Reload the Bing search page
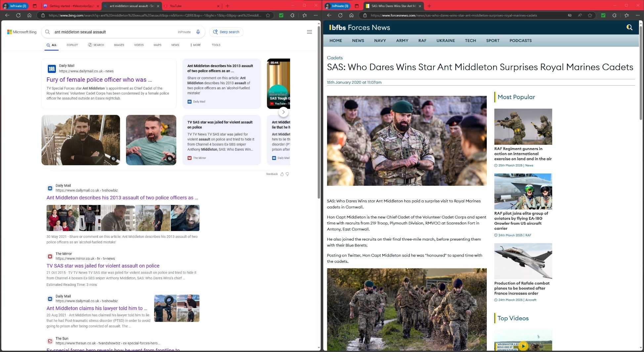 [x=18, y=15]
